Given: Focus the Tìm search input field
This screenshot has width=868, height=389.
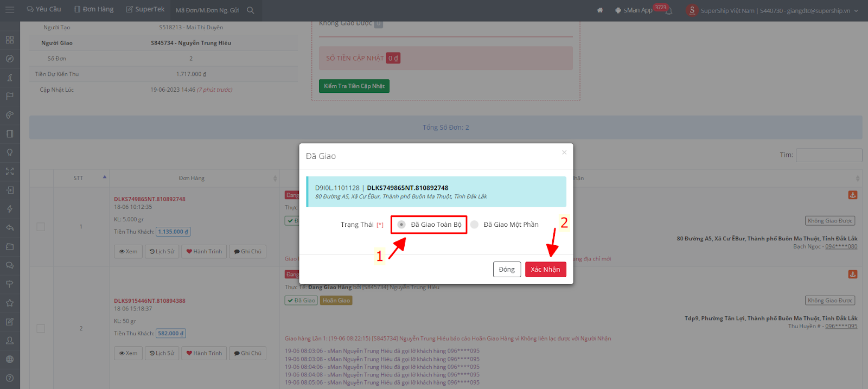Looking at the screenshot, I should (x=829, y=155).
